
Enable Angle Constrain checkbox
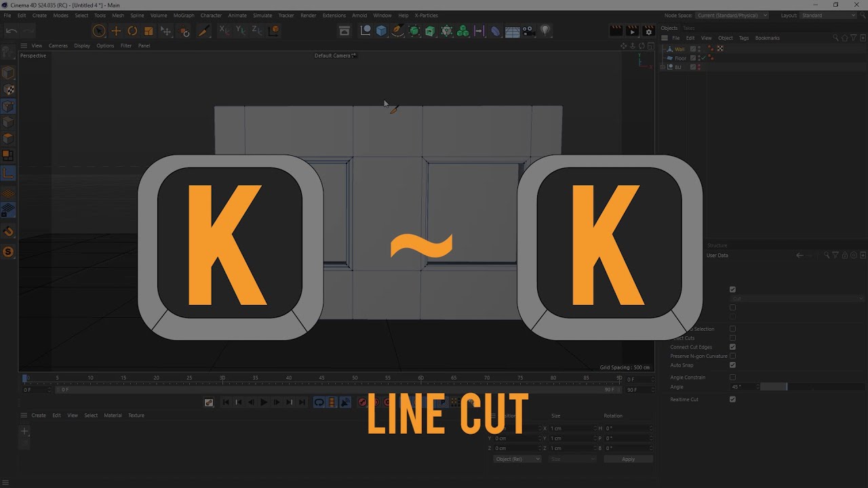tap(732, 377)
